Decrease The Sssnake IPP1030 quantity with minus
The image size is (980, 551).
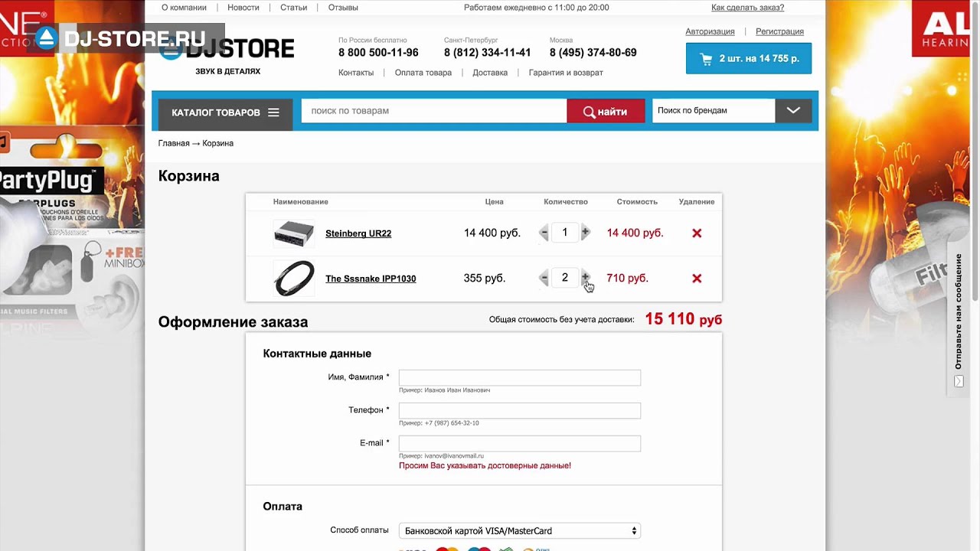click(544, 278)
